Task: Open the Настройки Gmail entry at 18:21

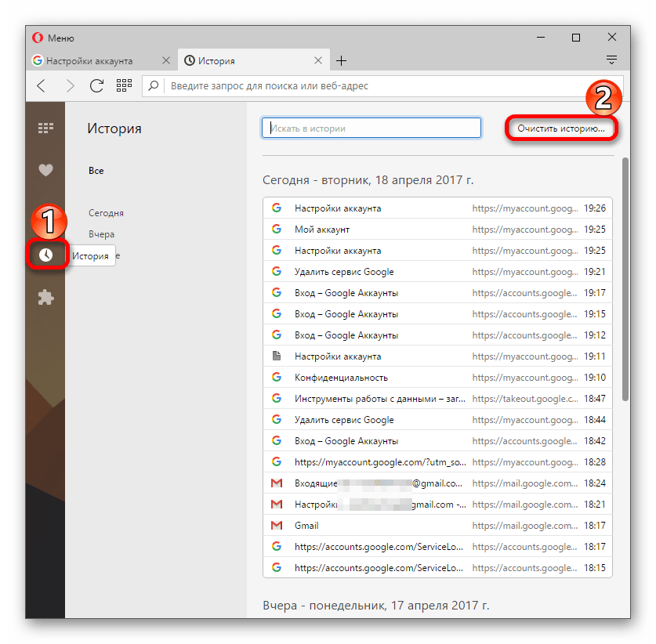Action: tap(437, 505)
